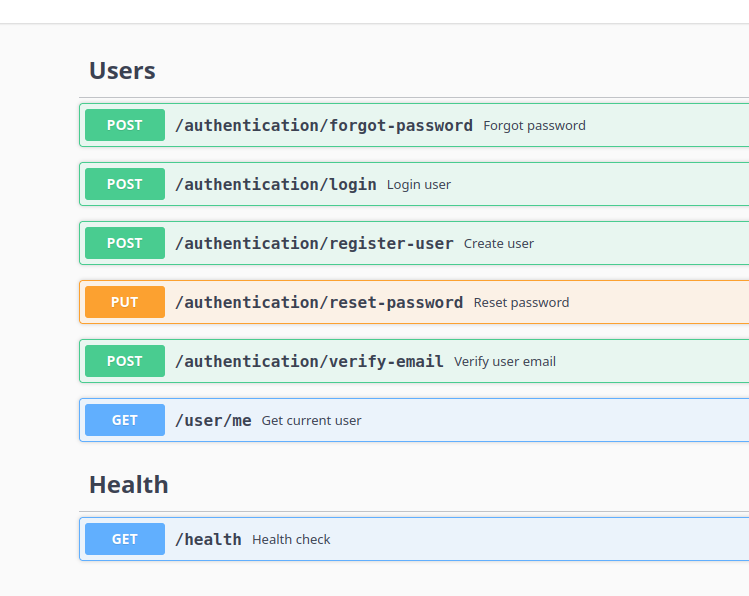Open the /authentication/verify-email path

(309, 362)
